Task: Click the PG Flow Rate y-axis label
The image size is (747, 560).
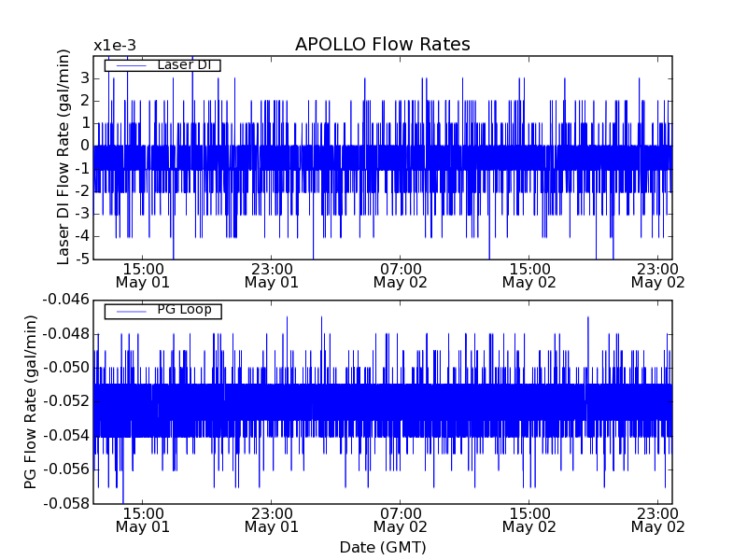Action: point(31,401)
